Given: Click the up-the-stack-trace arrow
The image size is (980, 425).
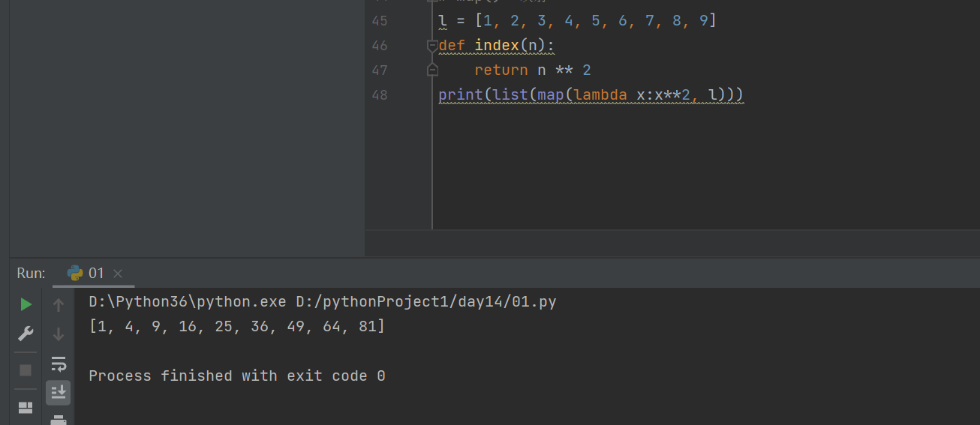Looking at the screenshot, I should pyautogui.click(x=59, y=304).
